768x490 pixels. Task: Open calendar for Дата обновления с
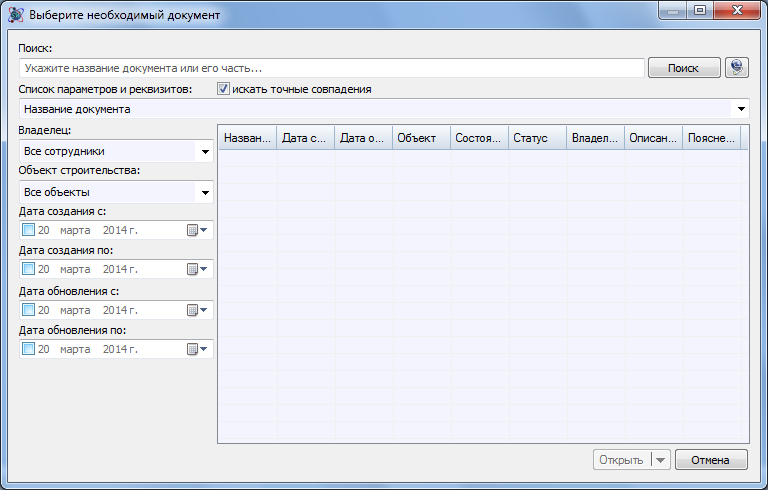coord(198,310)
